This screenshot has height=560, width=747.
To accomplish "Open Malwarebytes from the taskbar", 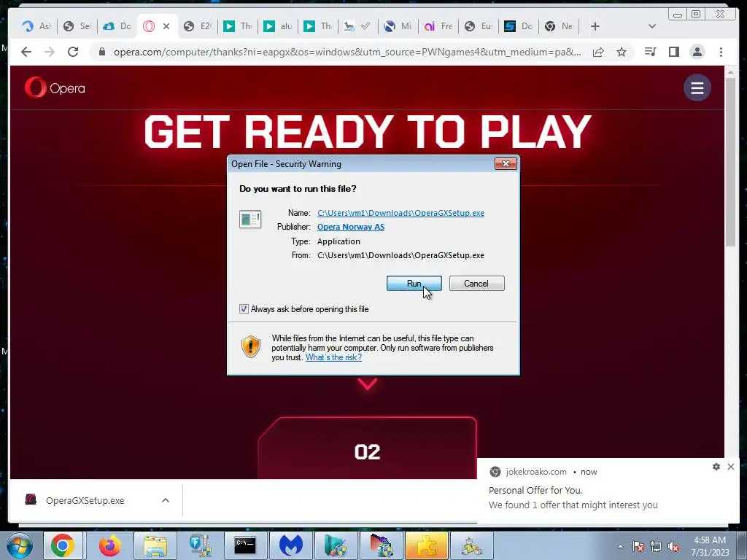I will coord(291,545).
